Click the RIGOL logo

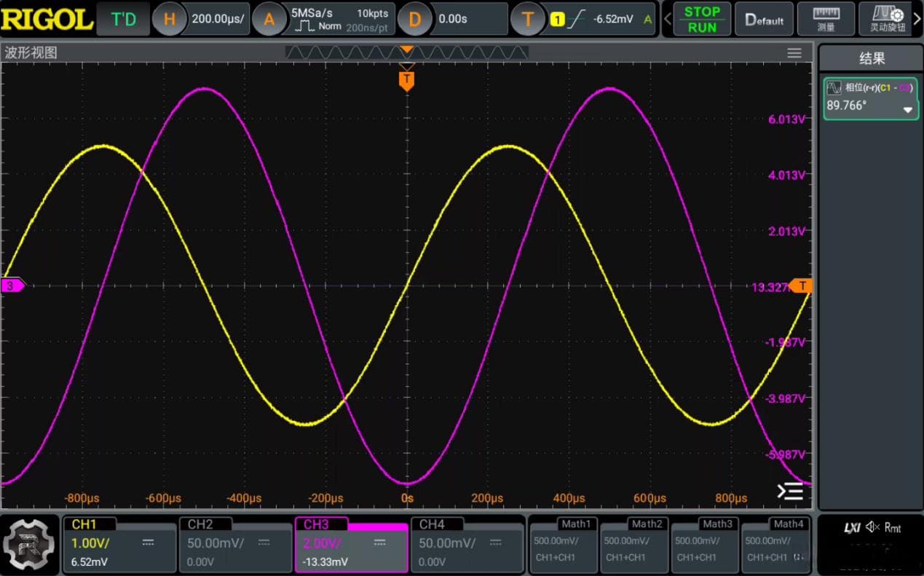[x=47, y=19]
